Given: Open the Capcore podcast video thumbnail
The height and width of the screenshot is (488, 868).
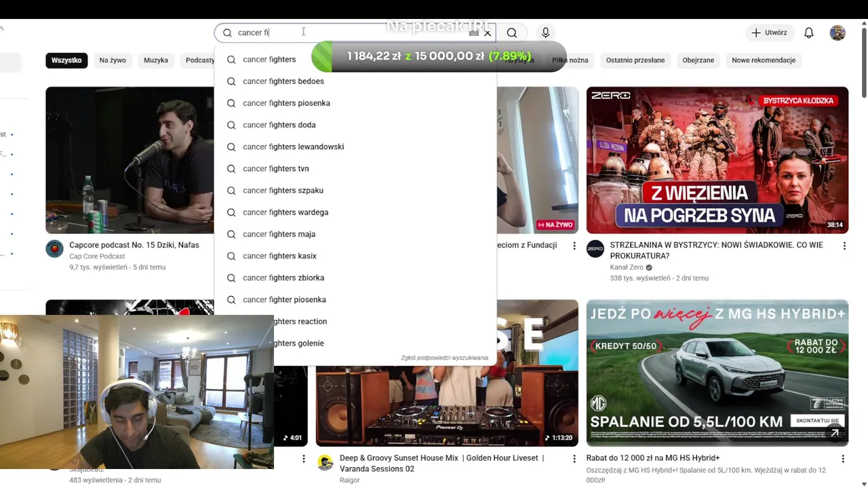Looking at the screenshot, I should 130,160.
